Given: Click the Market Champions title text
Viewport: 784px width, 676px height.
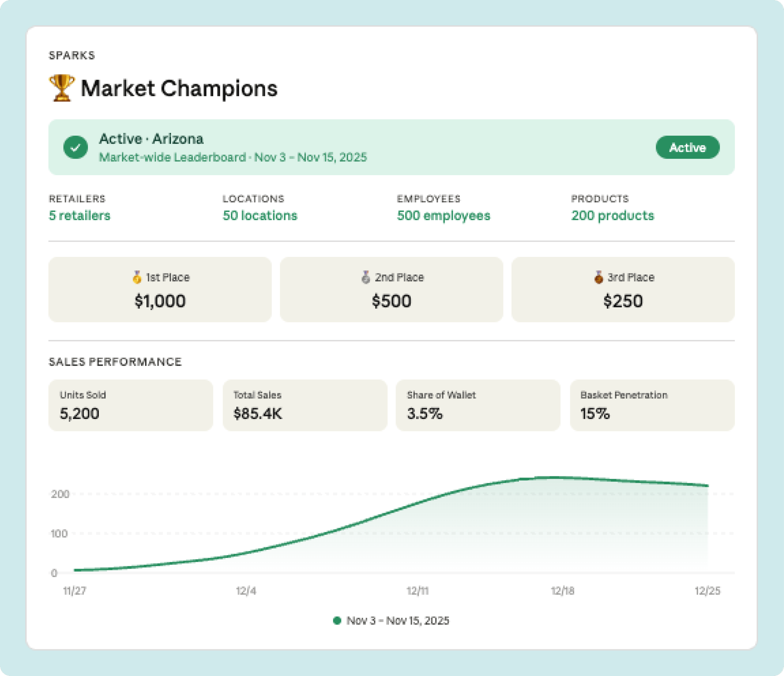Looking at the screenshot, I should (x=179, y=88).
